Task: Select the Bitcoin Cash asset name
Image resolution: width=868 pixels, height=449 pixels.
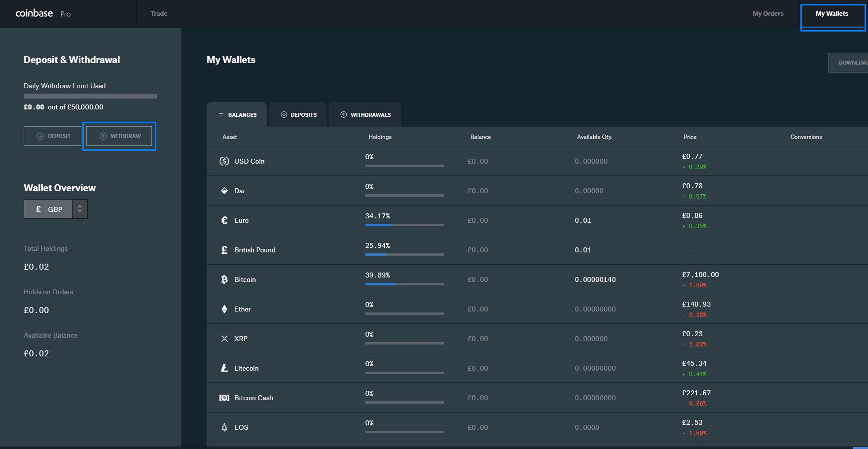Action: (253, 398)
